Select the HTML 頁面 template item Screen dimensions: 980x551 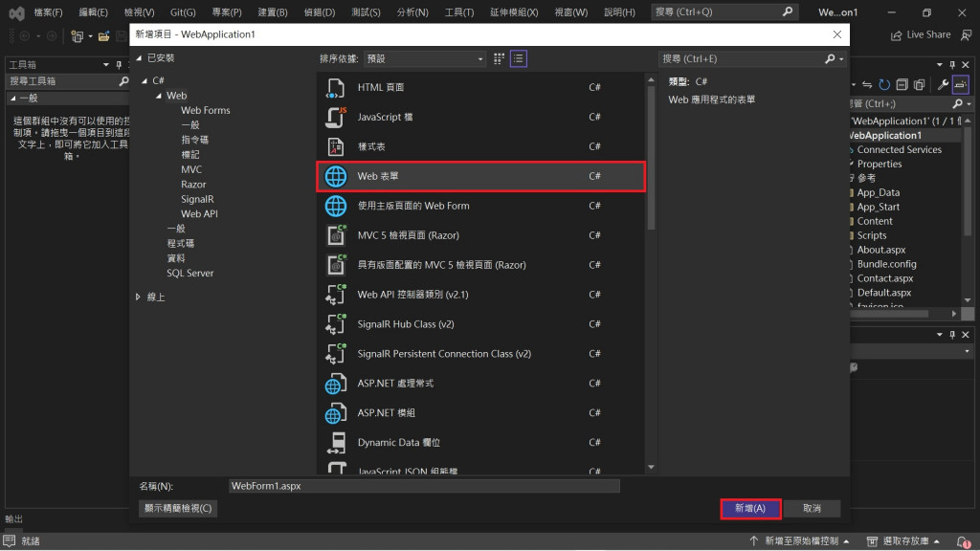click(x=481, y=87)
